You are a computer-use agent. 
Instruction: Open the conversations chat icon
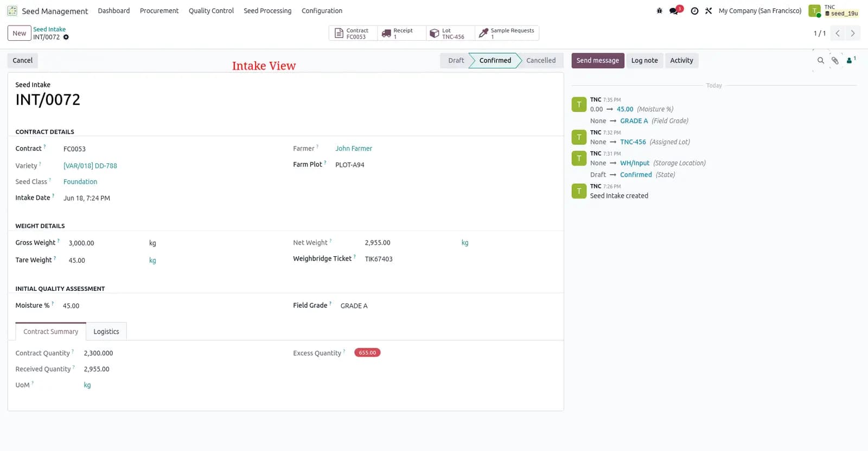[x=674, y=11]
